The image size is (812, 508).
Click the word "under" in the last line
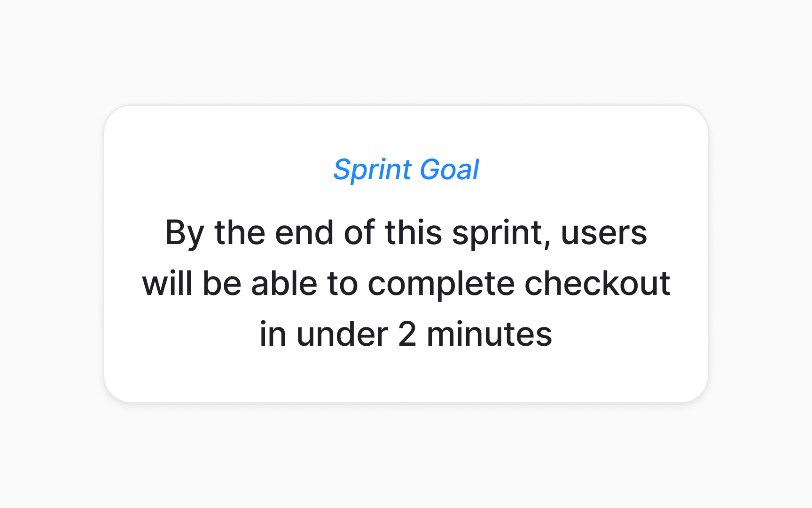342,334
